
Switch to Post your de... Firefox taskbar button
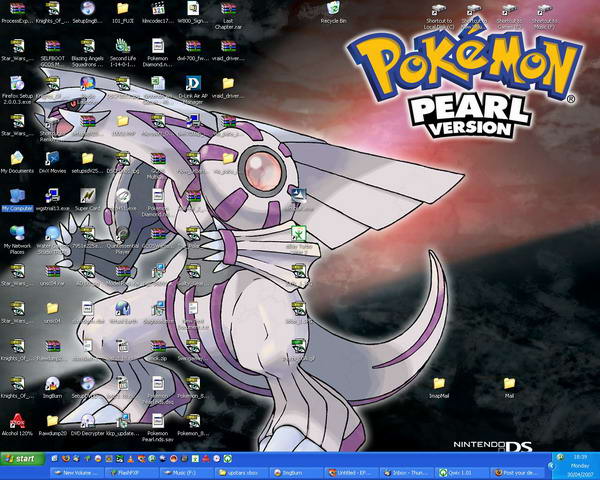pyautogui.click(x=517, y=473)
